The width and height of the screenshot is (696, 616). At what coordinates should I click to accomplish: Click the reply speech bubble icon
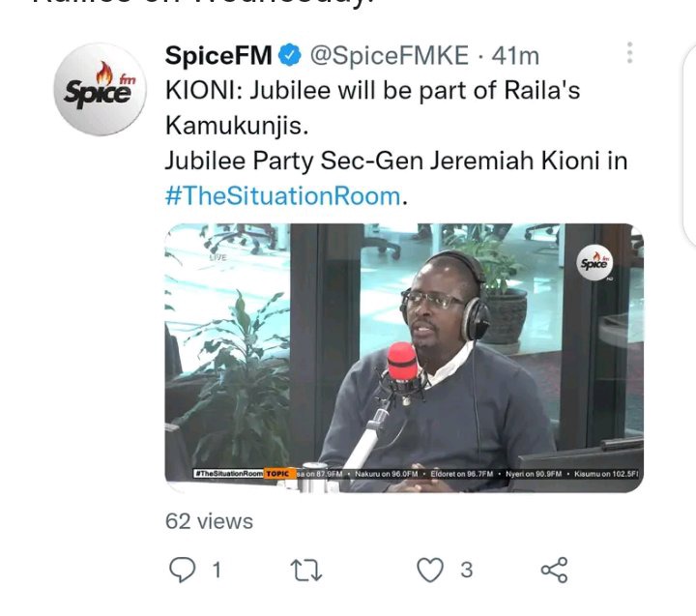(182, 570)
